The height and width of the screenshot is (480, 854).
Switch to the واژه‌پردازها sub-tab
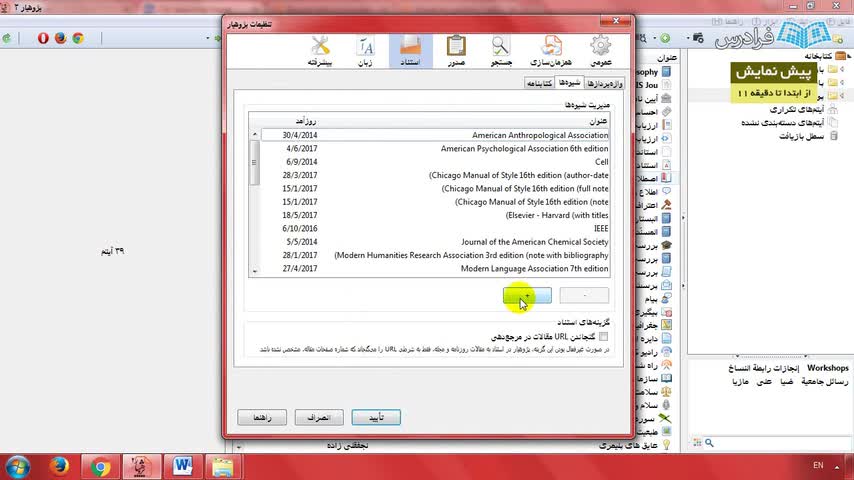click(605, 83)
